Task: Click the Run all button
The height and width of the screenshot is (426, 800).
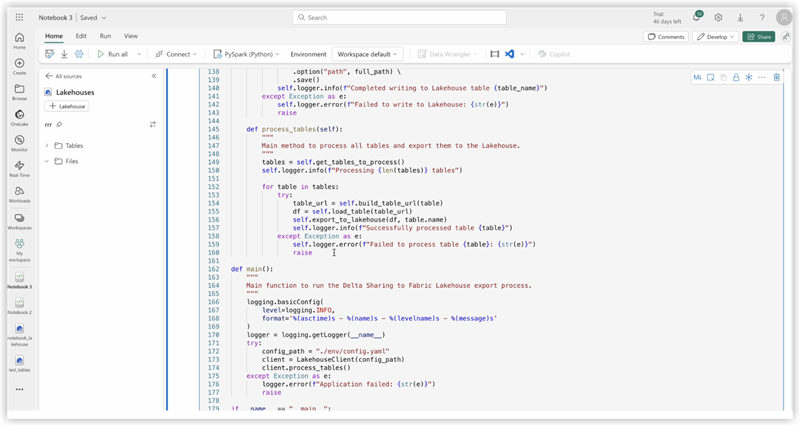Action: tap(113, 54)
